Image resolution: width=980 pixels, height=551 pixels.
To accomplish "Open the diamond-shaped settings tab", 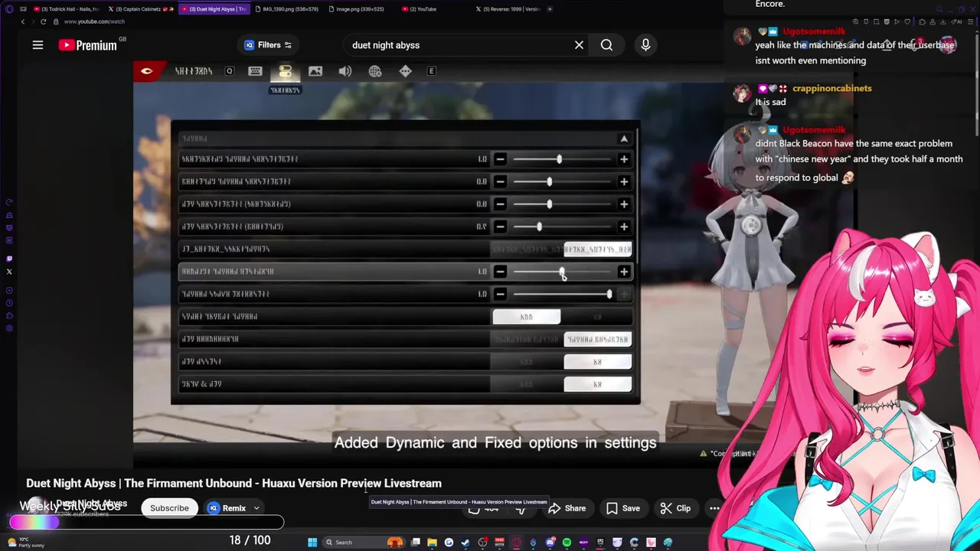I will 405,71.
